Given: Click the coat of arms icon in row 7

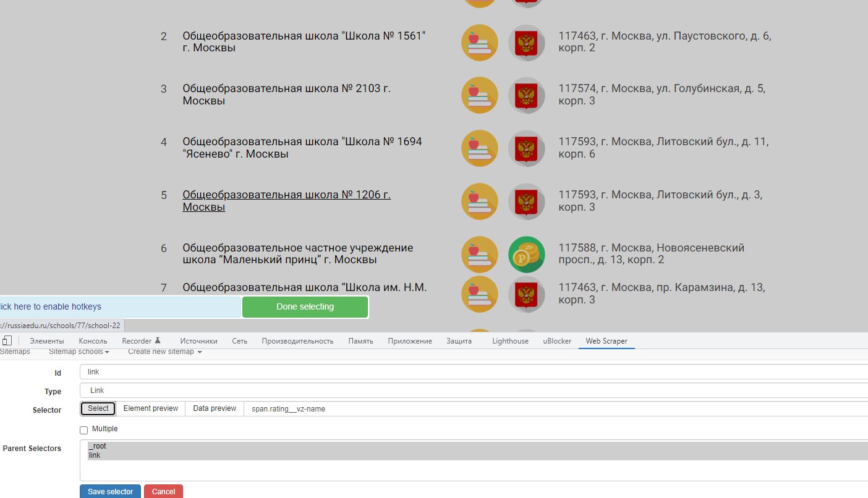Looking at the screenshot, I should point(526,294).
